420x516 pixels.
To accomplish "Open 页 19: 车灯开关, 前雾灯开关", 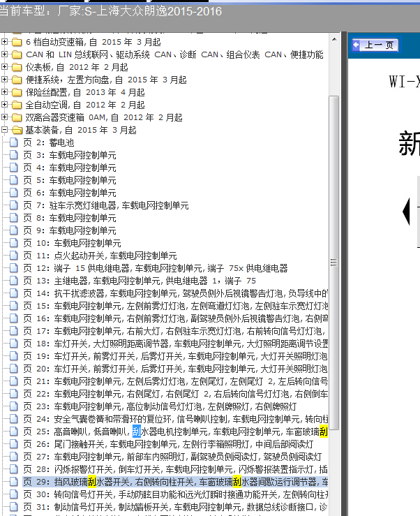I will coord(175,356).
